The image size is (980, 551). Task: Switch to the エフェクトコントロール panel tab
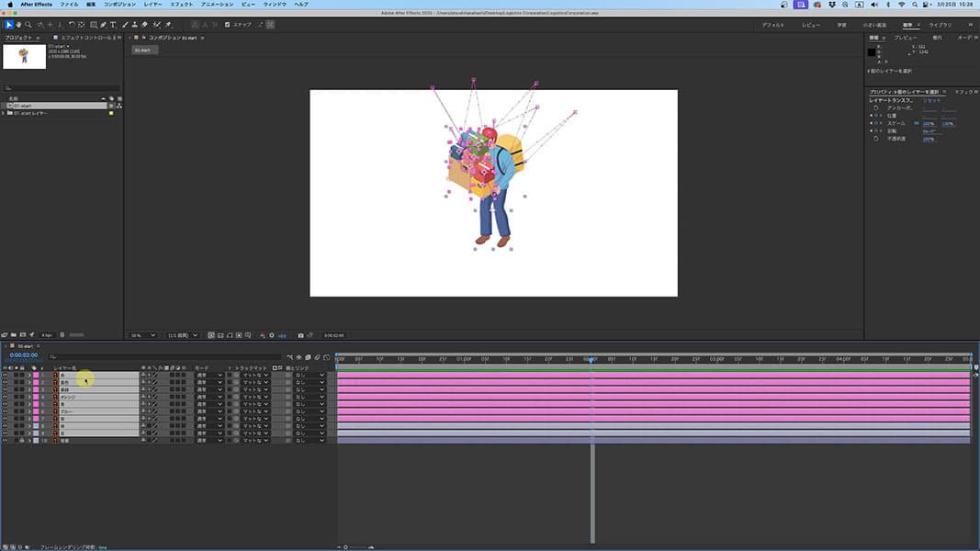[x=84, y=38]
